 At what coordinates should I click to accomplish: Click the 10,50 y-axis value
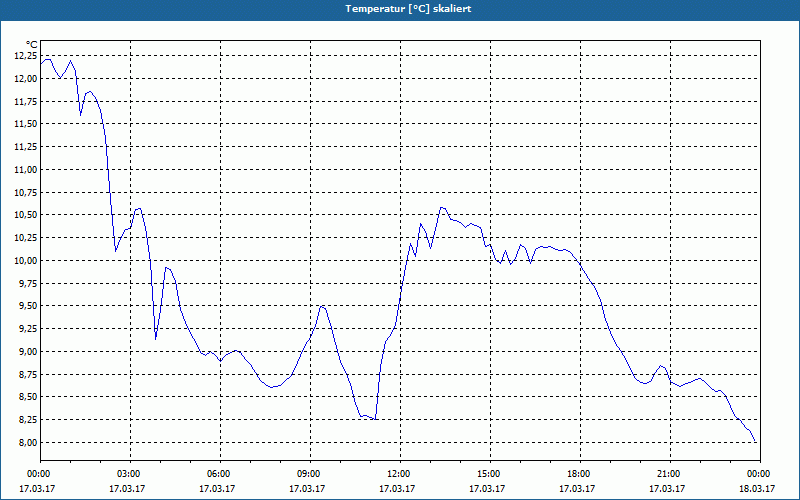point(26,215)
